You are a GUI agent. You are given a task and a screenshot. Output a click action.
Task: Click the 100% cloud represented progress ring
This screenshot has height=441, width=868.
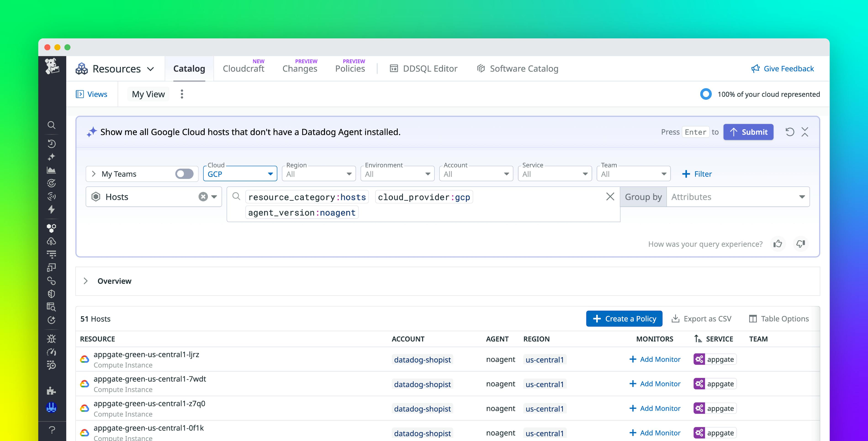[706, 94]
